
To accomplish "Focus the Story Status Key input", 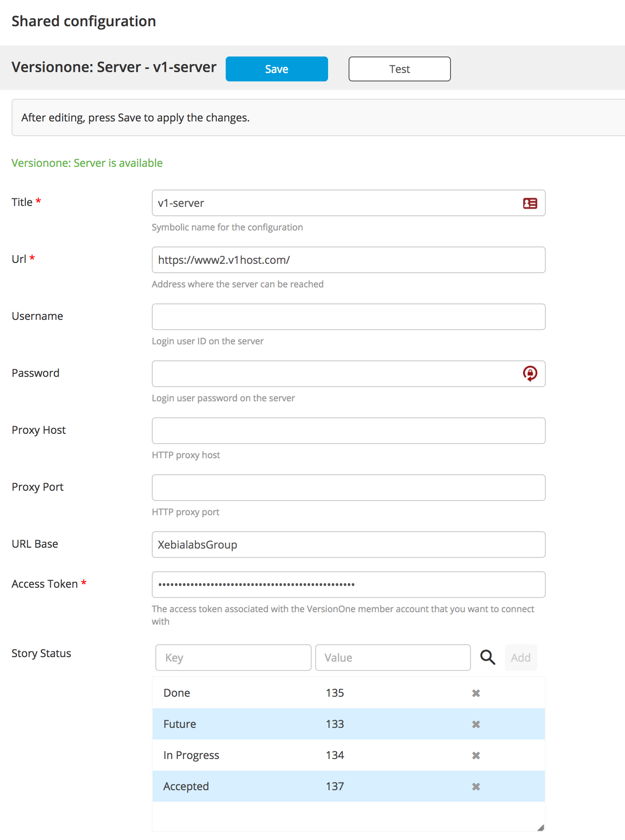I will tap(233, 658).
